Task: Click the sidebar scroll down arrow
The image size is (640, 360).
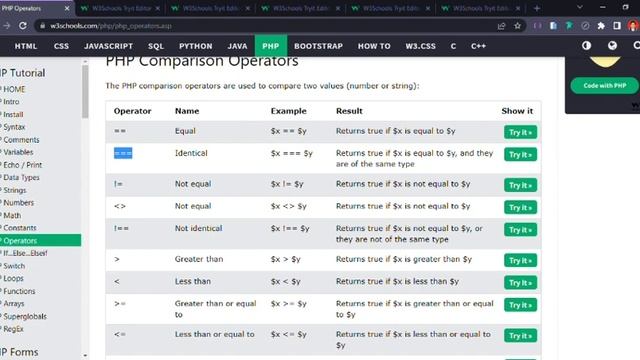Action: pos(85,356)
